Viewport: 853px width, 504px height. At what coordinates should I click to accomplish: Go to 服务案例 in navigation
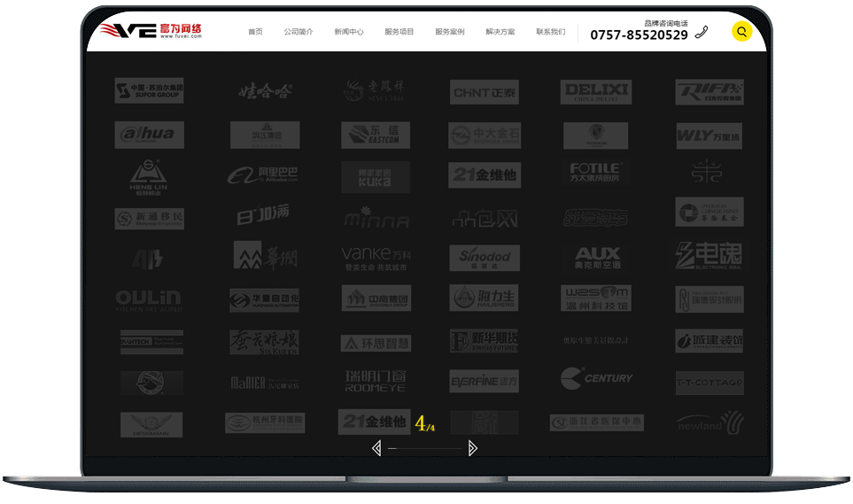click(449, 32)
